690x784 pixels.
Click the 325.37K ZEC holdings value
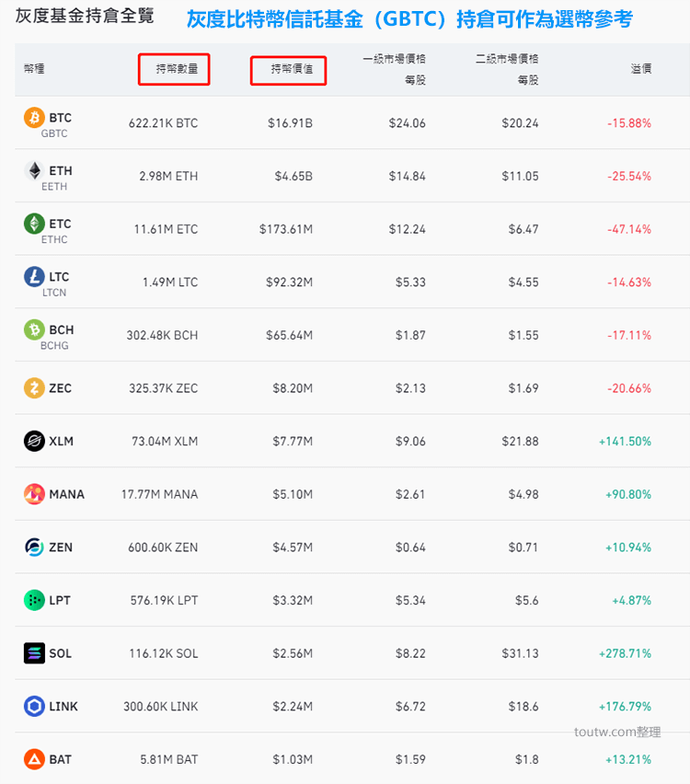pos(164,388)
